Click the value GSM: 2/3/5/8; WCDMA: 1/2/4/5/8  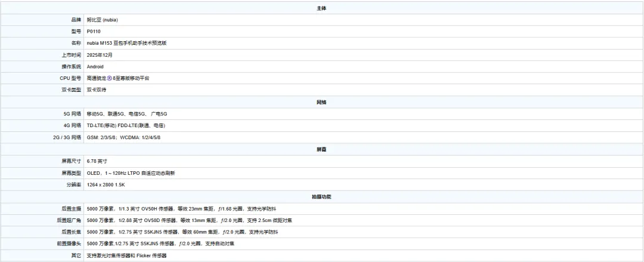[123, 137]
